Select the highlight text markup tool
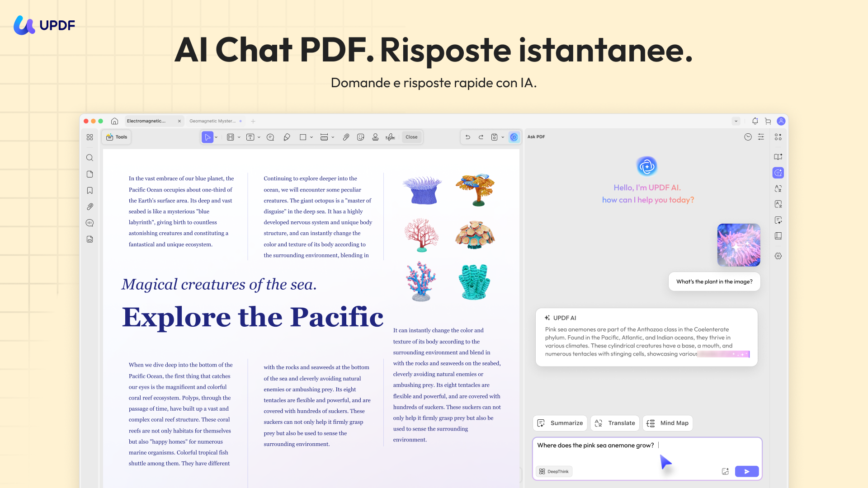Screen dimensions: 868x488 point(231,137)
